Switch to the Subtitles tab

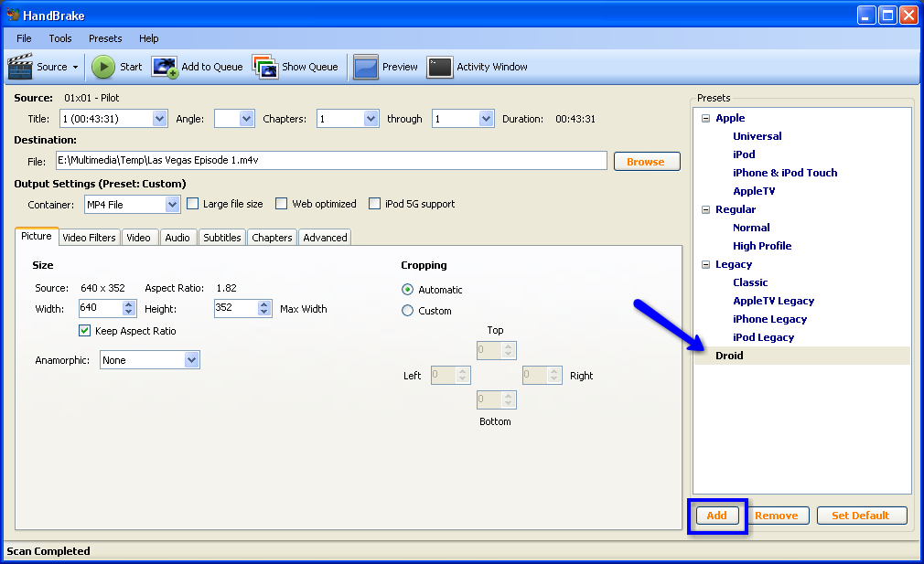(x=222, y=238)
